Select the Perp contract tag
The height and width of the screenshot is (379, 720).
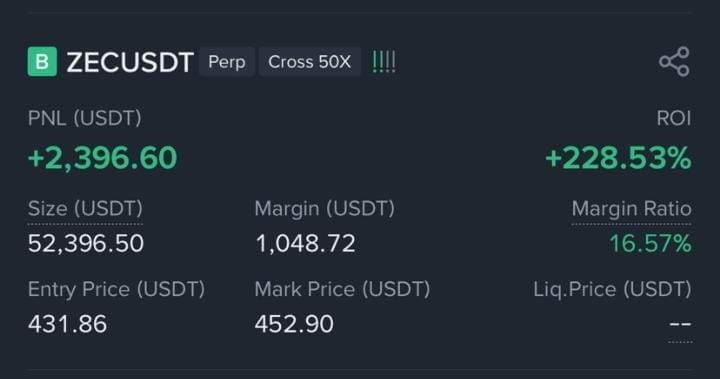pos(227,62)
